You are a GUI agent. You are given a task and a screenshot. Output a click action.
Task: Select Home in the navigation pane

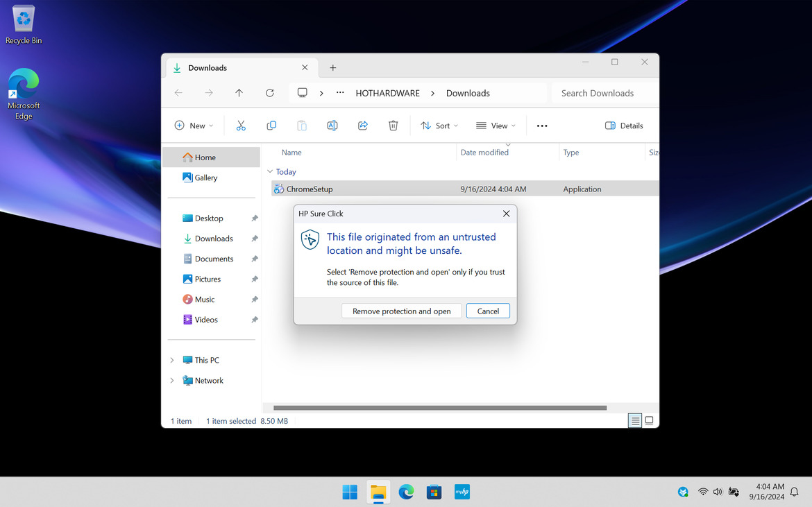click(211, 157)
